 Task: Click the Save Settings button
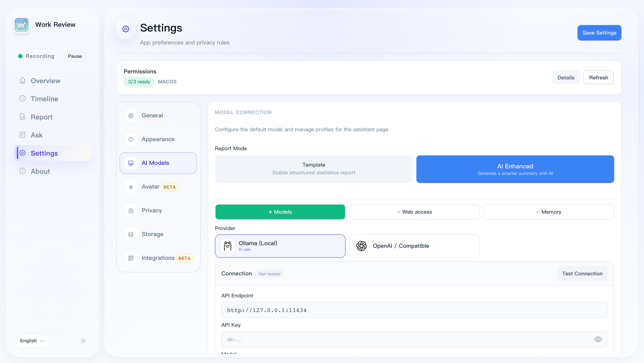tap(599, 33)
